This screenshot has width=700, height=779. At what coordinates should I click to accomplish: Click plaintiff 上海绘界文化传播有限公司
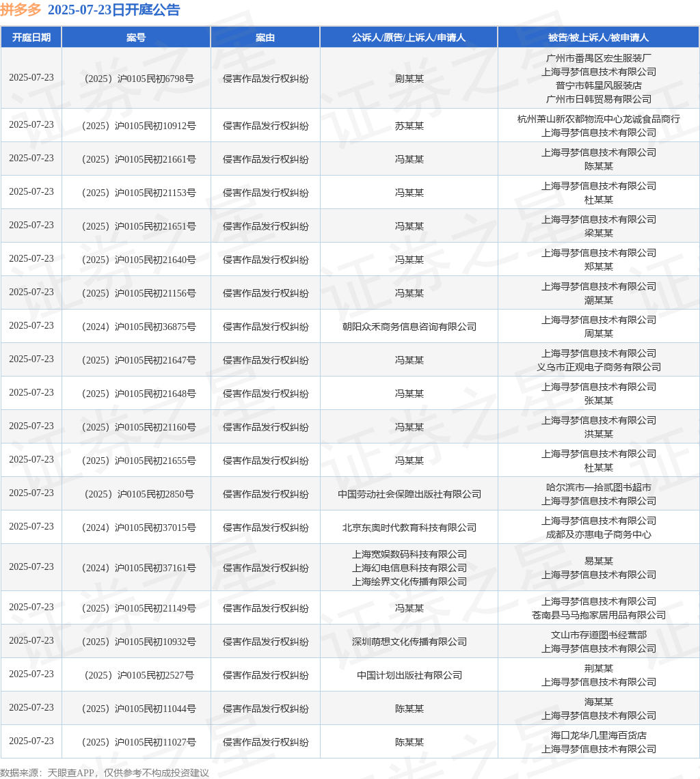point(409,582)
